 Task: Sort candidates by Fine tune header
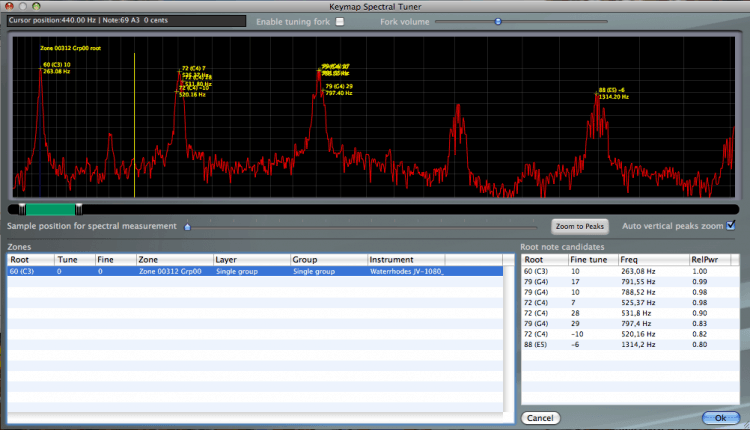[593, 260]
